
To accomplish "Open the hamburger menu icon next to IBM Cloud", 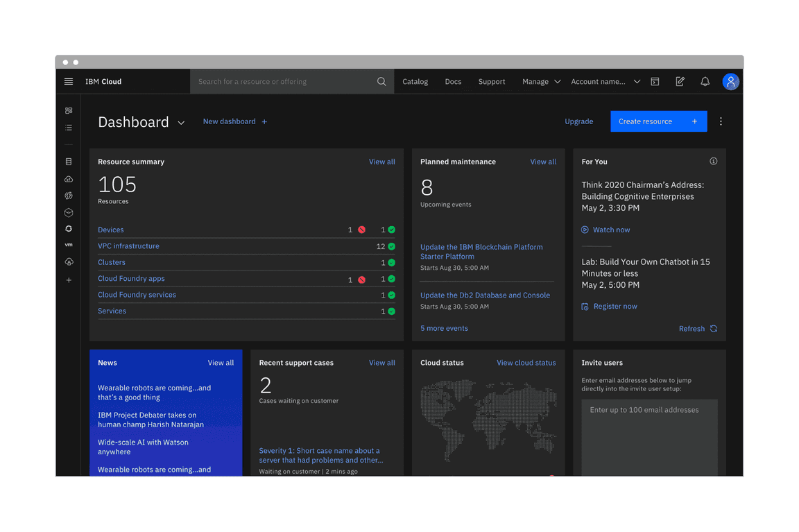I will (x=68, y=81).
